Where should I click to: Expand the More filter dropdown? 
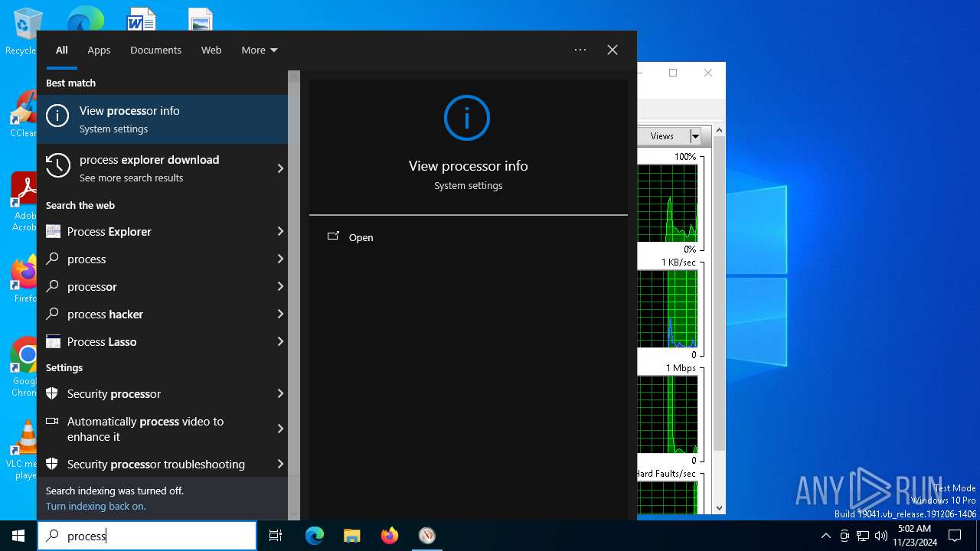(260, 50)
